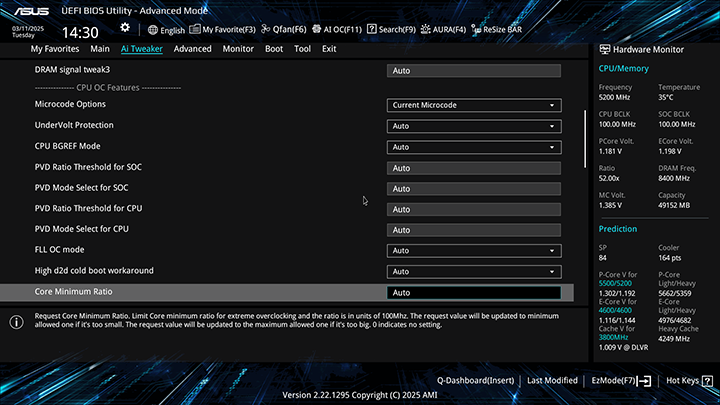Open Q-Dashboard (Insert)

point(475,381)
